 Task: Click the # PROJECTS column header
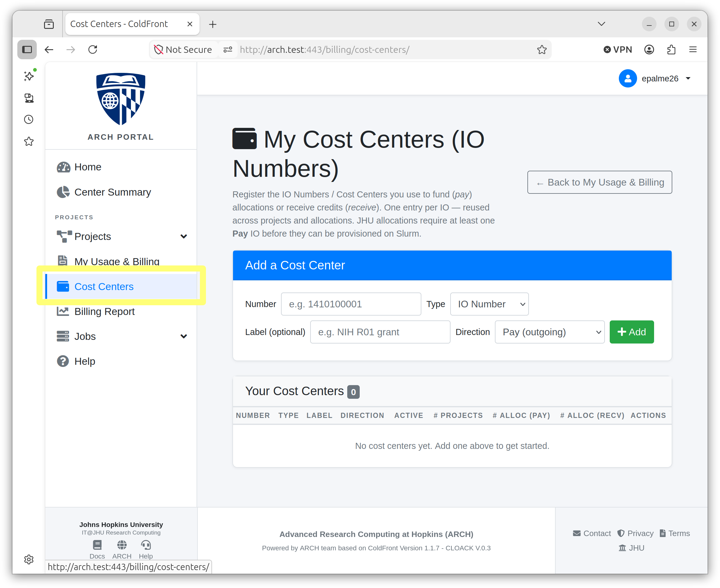tap(458, 415)
